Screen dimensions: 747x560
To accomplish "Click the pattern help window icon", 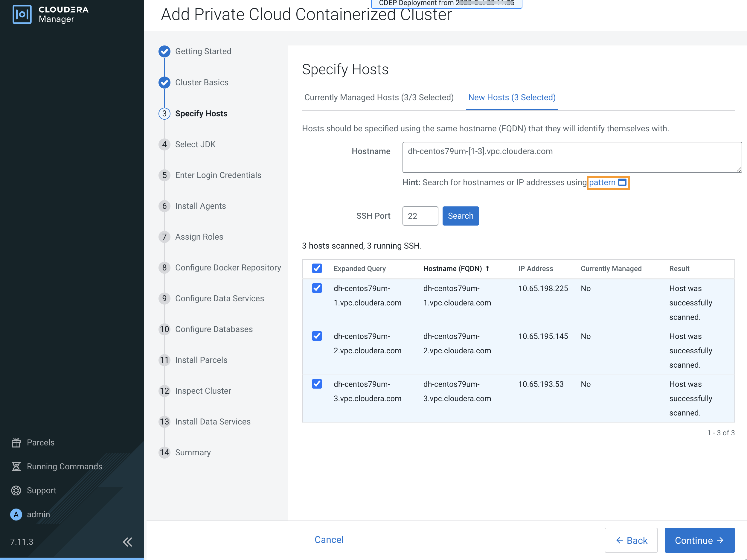I will click(x=622, y=182).
